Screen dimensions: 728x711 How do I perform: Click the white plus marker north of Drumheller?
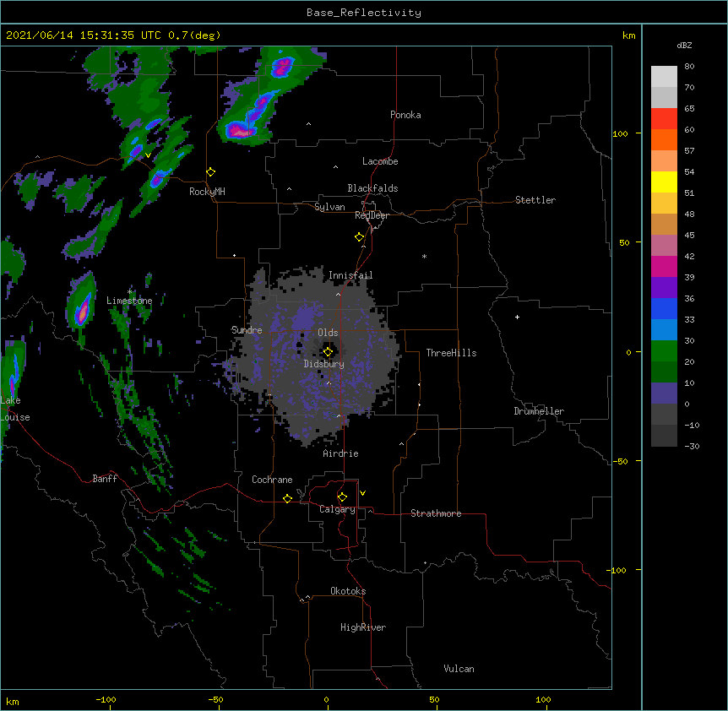pos(517,317)
